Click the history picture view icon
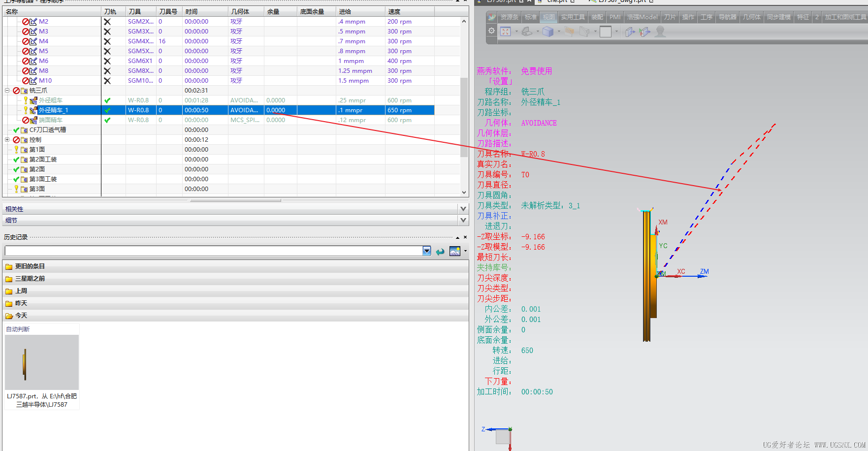868x451 pixels. coord(455,251)
